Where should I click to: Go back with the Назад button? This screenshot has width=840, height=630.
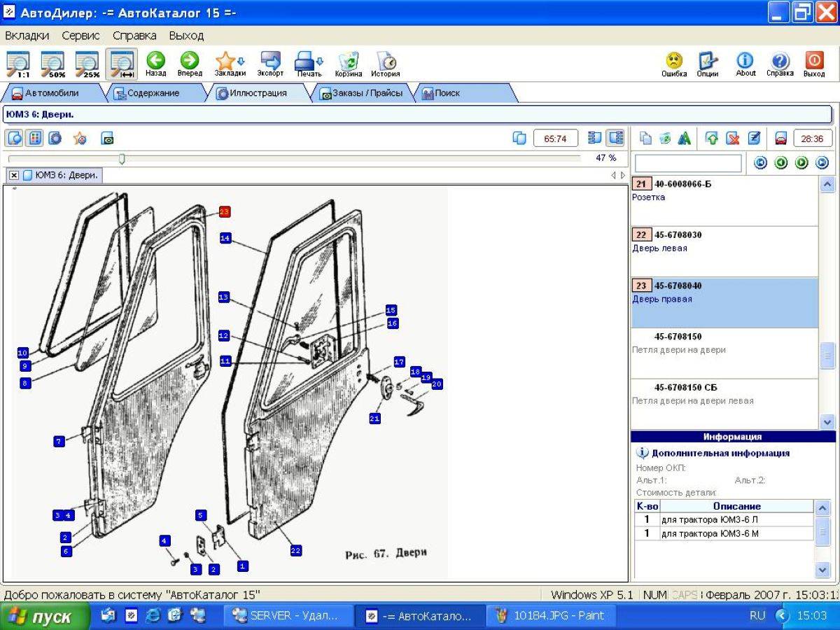point(155,64)
